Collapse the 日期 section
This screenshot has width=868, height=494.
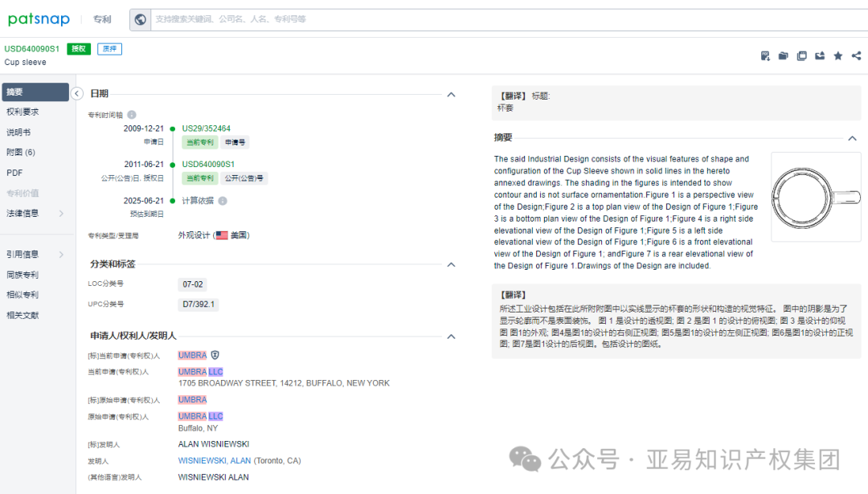coord(451,95)
